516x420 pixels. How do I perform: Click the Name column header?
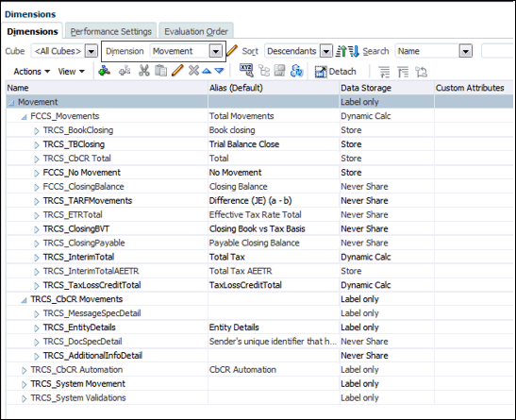[x=107, y=88]
